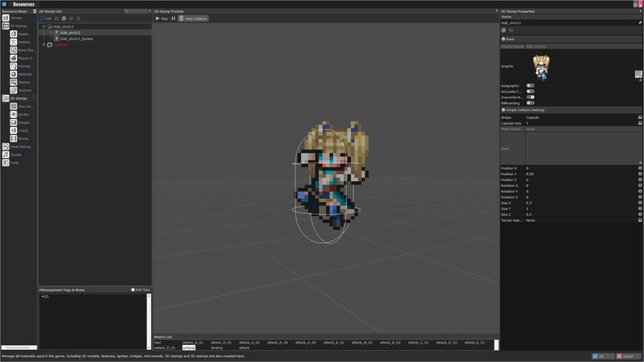
Task: Open the Physics Settings resource icon
Action: [14, 58]
